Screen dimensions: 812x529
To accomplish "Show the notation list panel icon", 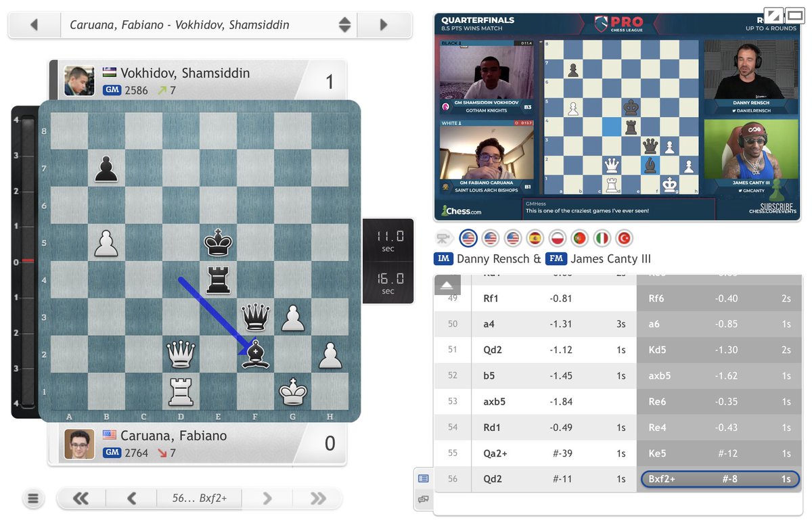I will [x=424, y=478].
